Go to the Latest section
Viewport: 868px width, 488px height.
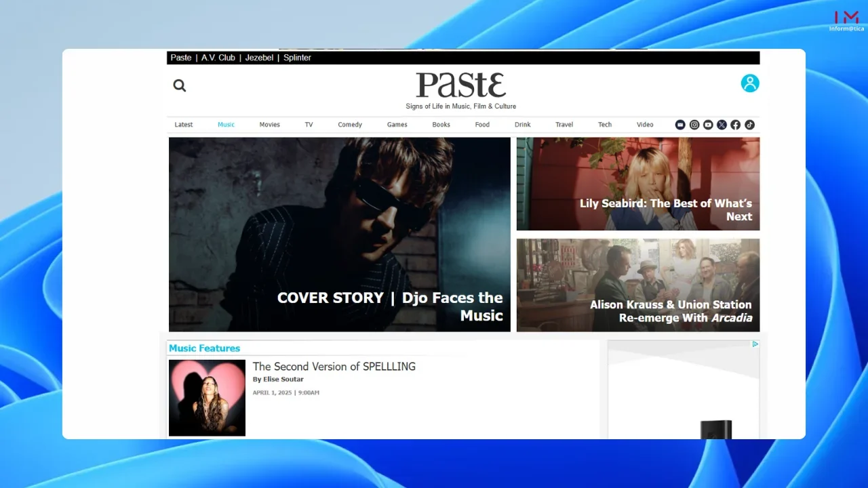(x=184, y=125)
